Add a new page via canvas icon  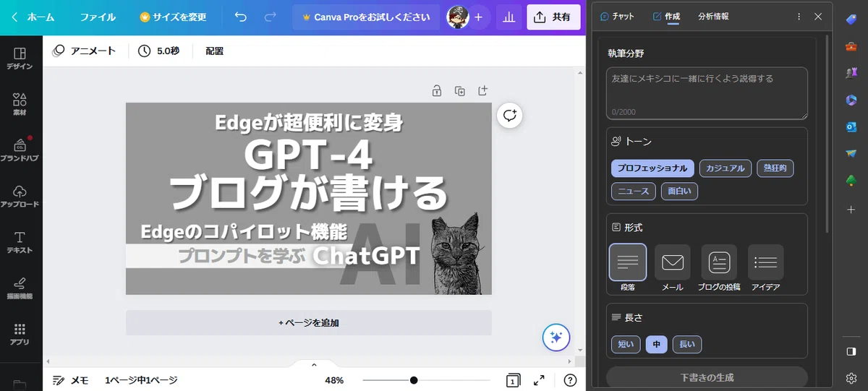click(483, 91)
